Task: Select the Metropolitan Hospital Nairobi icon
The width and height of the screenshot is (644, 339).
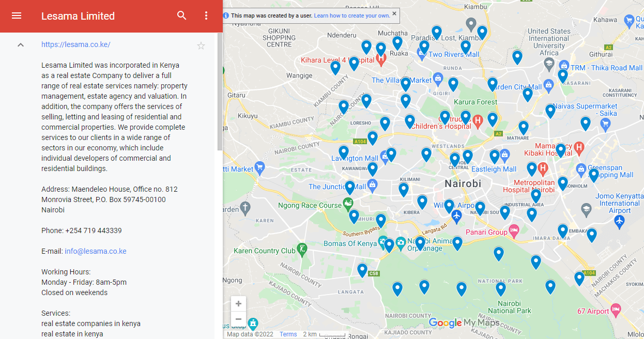Action: (x=543, y=168)
